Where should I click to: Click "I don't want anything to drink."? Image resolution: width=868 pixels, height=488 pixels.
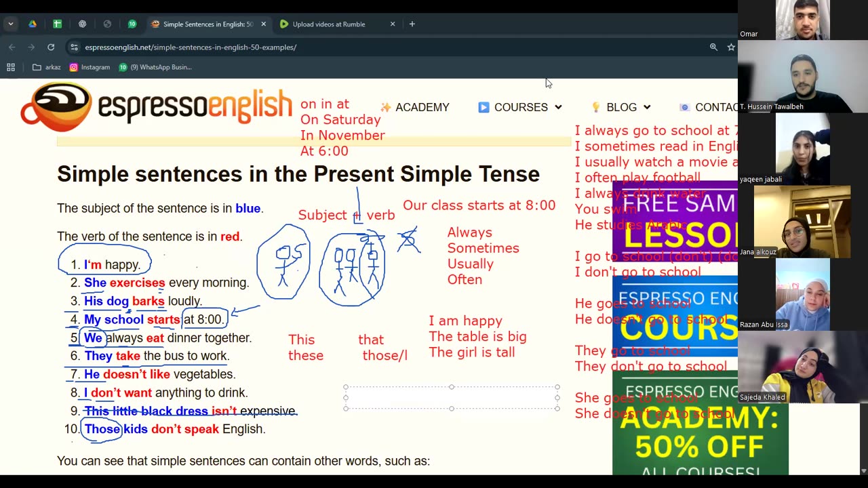pos(166,392)
